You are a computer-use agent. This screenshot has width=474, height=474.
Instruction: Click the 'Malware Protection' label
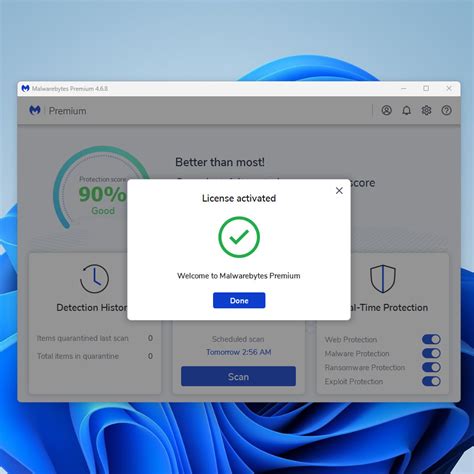(357, 353)
